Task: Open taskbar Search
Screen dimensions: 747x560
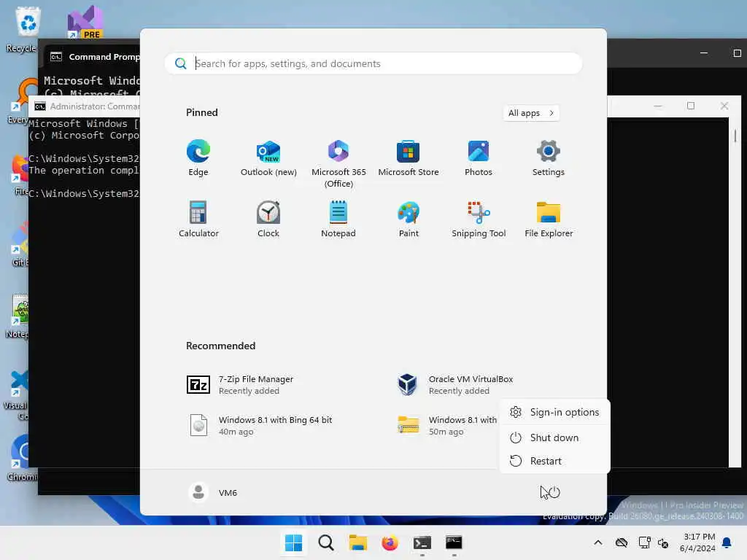Action: [x=326, y=542]
